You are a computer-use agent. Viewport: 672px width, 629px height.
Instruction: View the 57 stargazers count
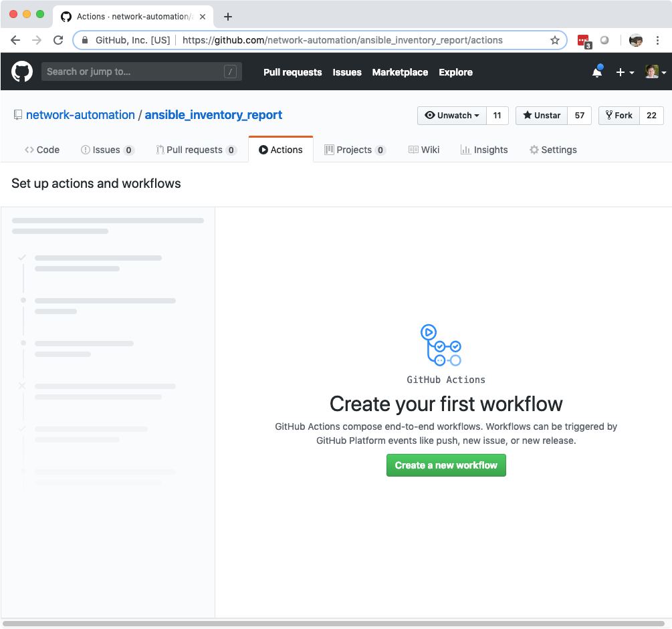(x=580, y=115)
